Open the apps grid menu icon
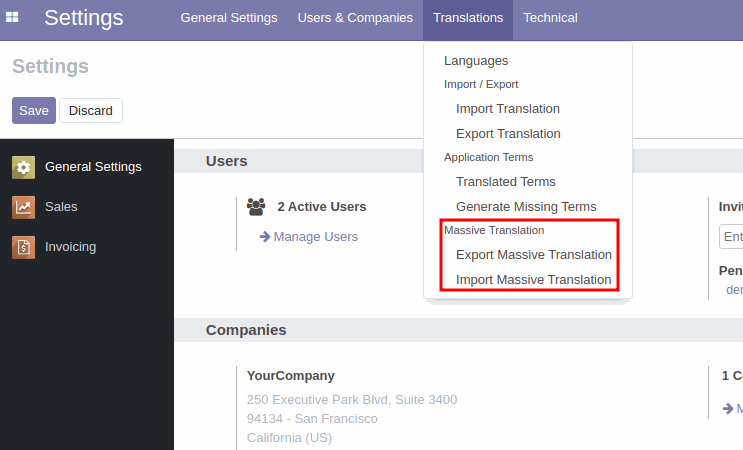This screenshot has width=743, height=450. [12, 18]
